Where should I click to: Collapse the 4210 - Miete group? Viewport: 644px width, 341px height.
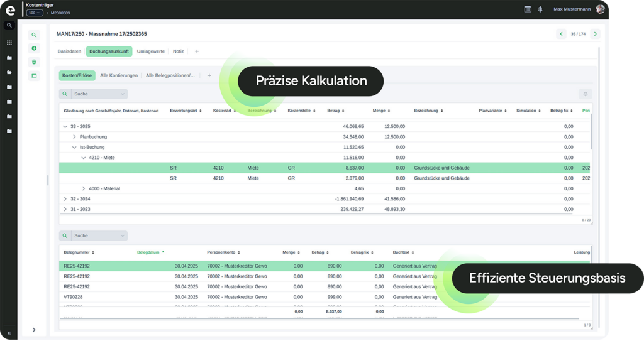(83, 158)
